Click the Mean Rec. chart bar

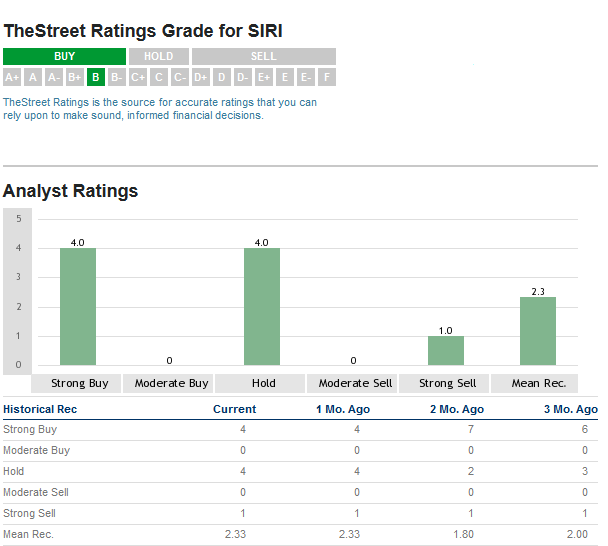pos(538,331)
